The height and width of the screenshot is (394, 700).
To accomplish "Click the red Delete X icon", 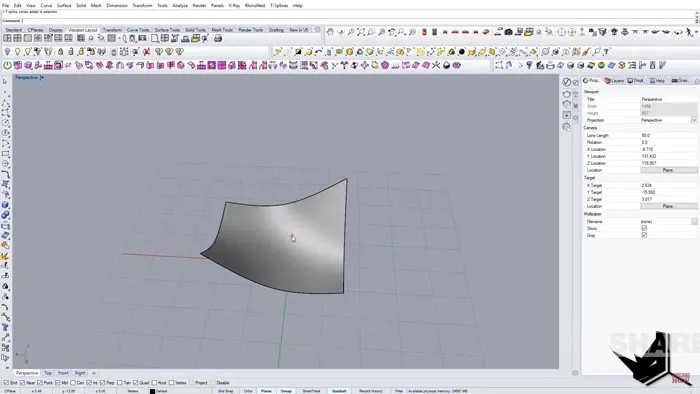I will 146,52.
